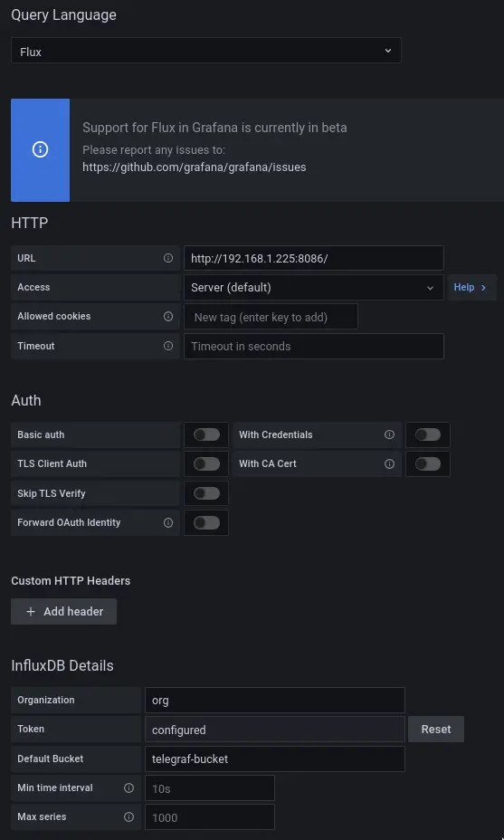The height and width of the screenshot is (840, 504).
Task: Click the Min time interval info icon
Action: click(128, 787)
